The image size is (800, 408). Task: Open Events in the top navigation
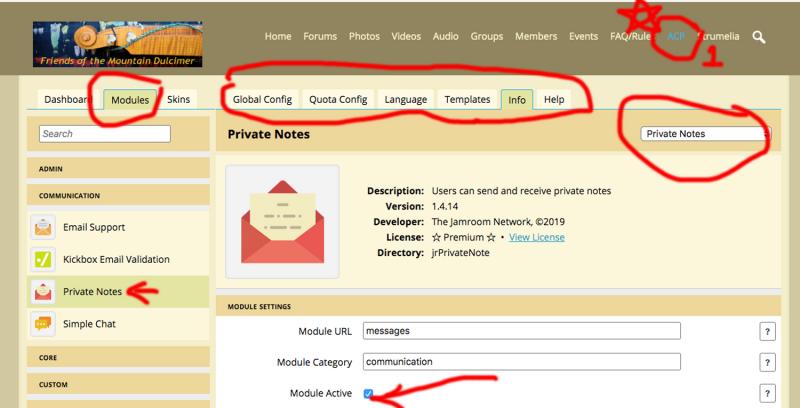[x=584, y=36]
